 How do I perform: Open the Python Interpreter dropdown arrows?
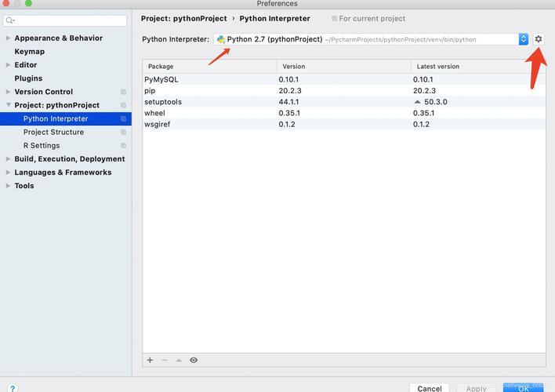click(x=524, y=39)
